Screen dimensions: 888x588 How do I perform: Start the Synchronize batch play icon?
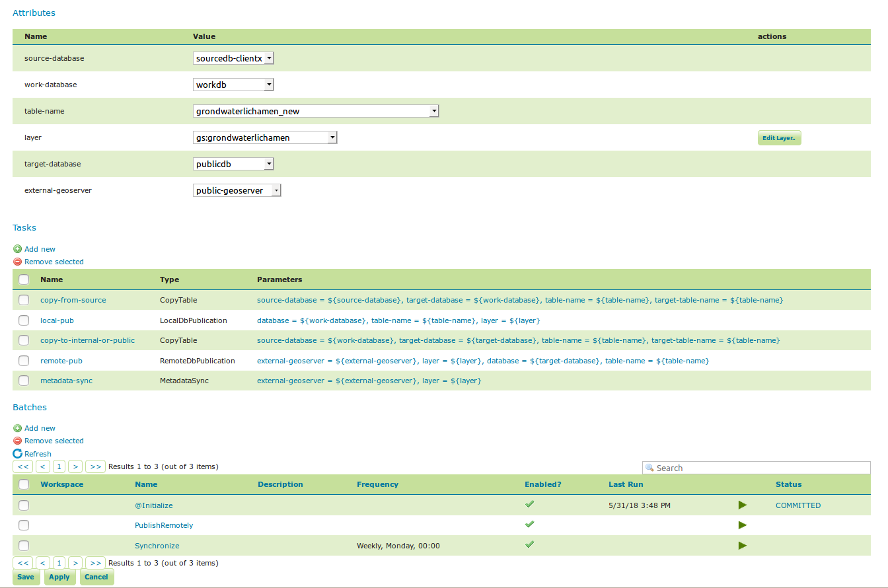(x=742, y=546)
